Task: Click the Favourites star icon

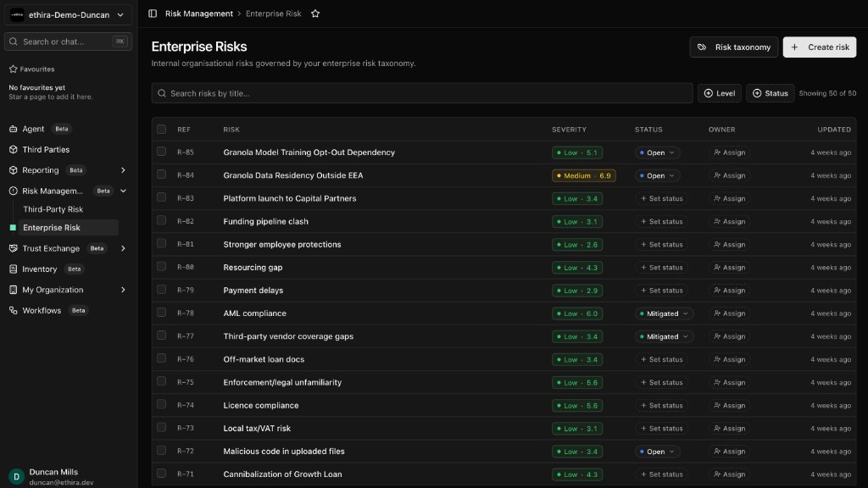Action: [x=14, y=69]
